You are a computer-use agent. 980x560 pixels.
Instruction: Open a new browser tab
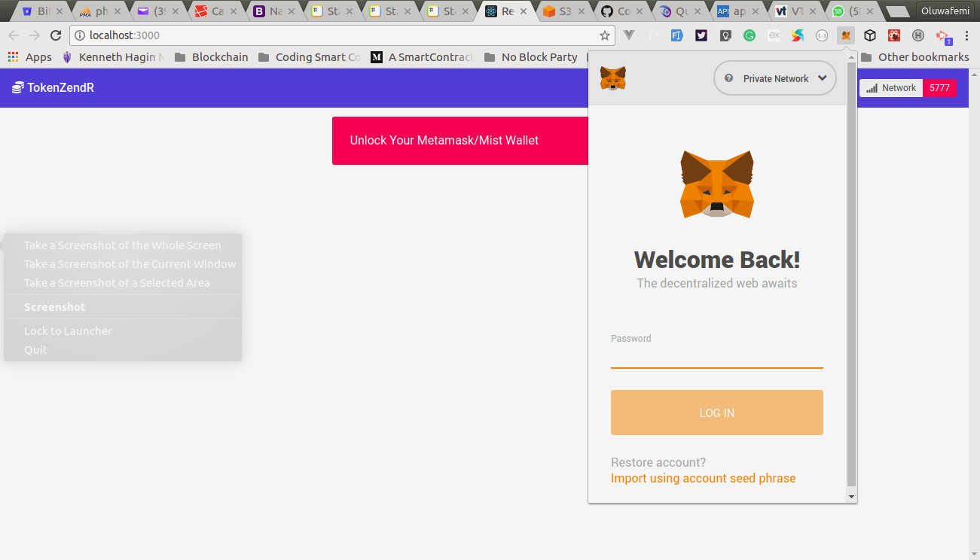pos(897,11)
